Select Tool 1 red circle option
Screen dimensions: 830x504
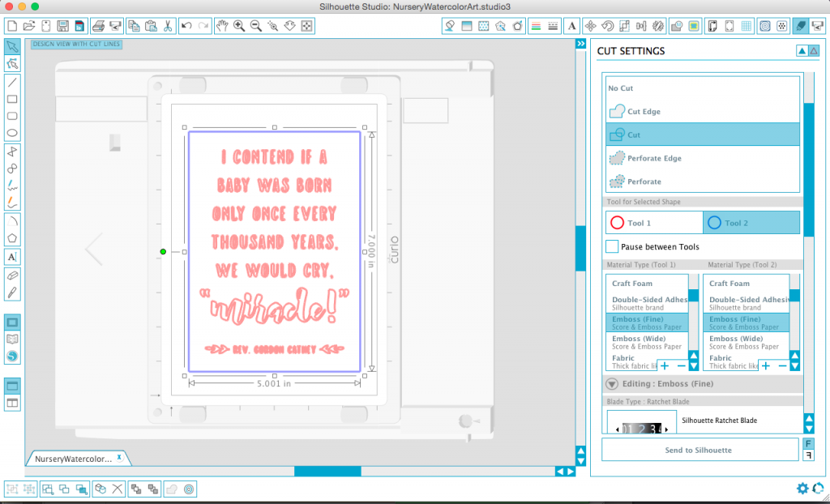[654, 223]
